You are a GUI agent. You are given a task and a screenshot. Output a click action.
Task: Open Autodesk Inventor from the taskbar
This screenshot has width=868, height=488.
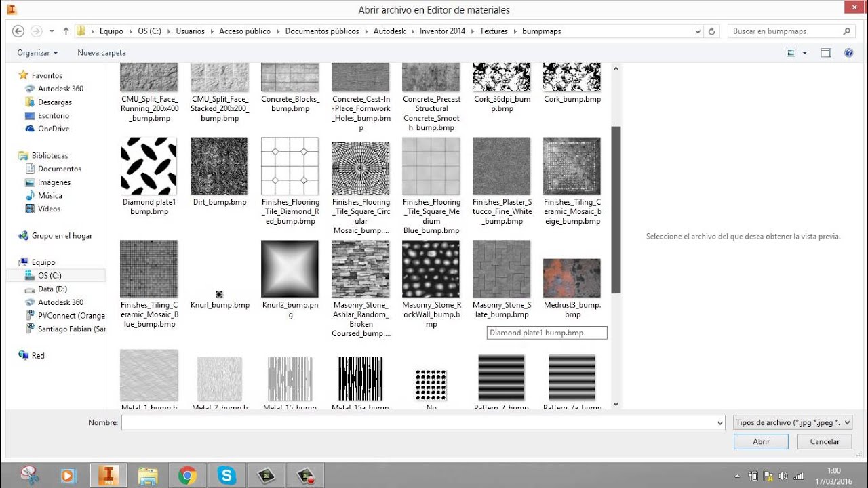coord(108,475)
